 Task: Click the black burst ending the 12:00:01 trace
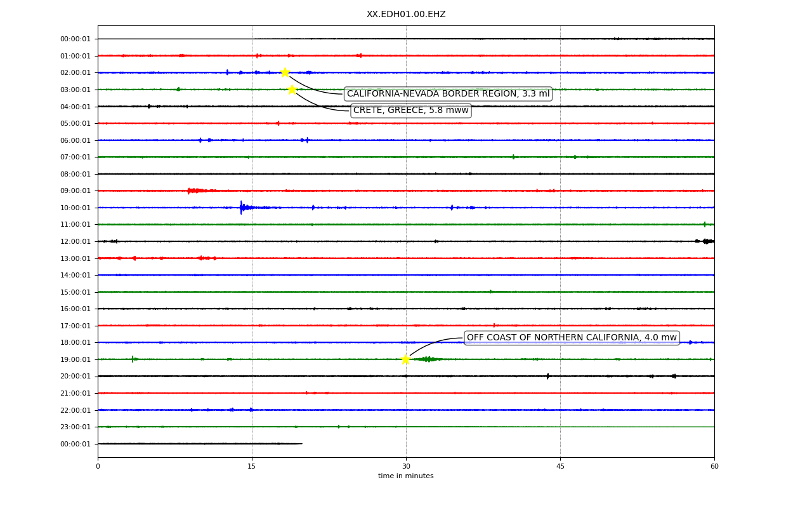coord(706,241)
